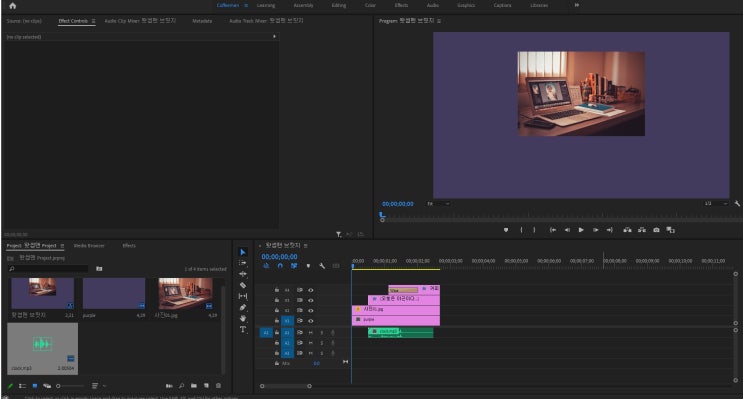Solo audio track A2
This screenshot has width=743, height=399.
click(322, 343)
